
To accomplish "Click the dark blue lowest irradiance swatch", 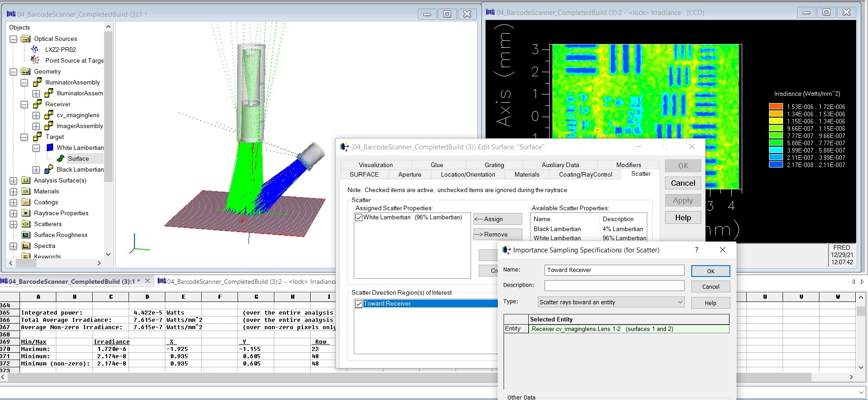I will 776,165.
